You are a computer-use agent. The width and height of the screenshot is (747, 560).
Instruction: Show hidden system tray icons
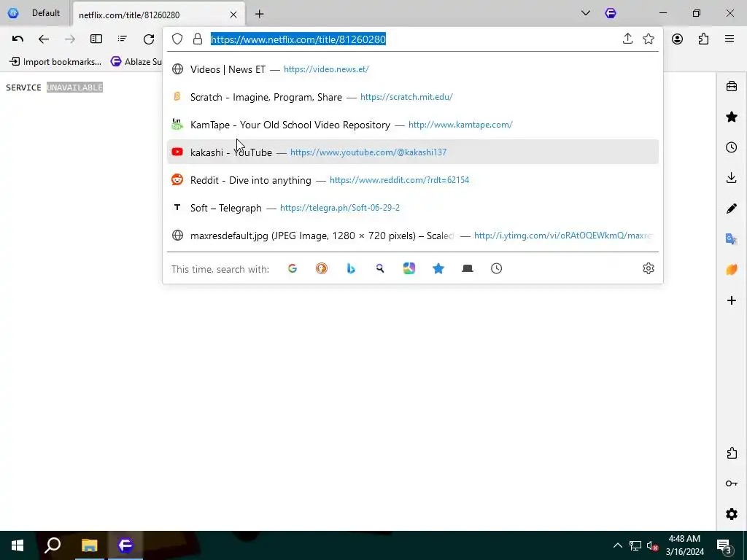(x=617, y=545)
